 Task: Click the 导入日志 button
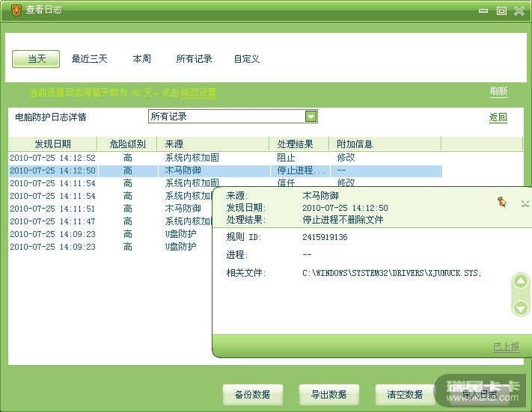click(x=480, y=394)
